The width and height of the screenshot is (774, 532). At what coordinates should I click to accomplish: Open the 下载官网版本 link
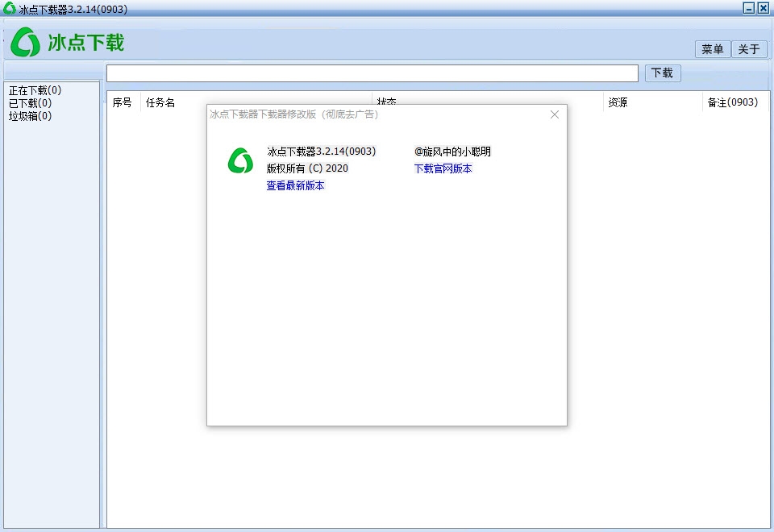point(443,169)
